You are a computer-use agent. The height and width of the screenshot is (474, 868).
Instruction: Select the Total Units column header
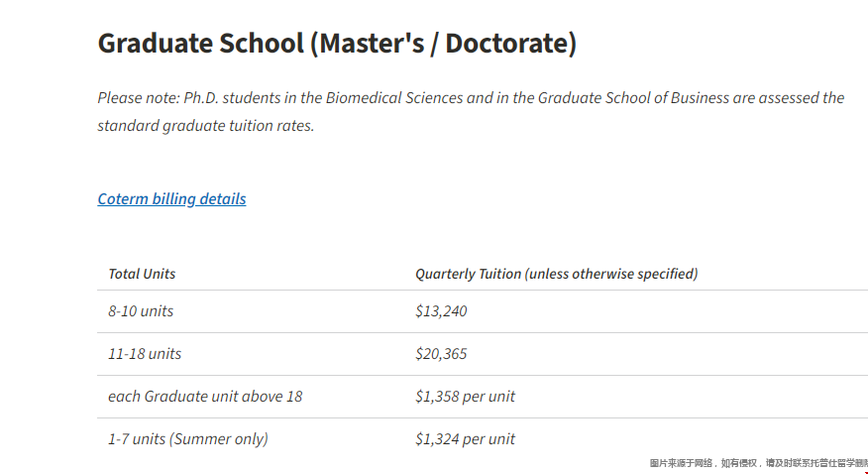coord(142,274)
